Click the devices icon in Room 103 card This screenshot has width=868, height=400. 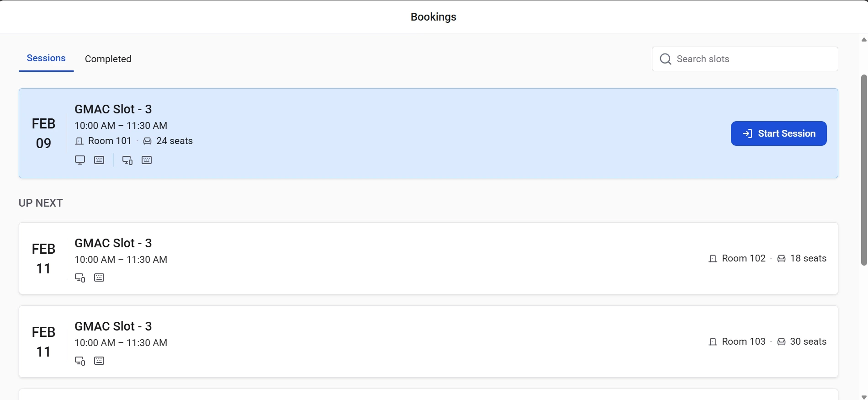coord(80,361)
